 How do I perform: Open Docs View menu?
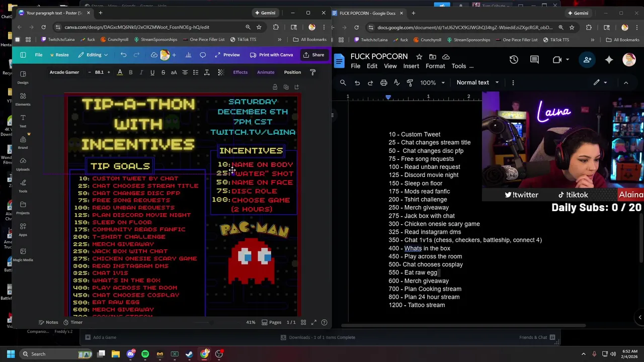390,66
